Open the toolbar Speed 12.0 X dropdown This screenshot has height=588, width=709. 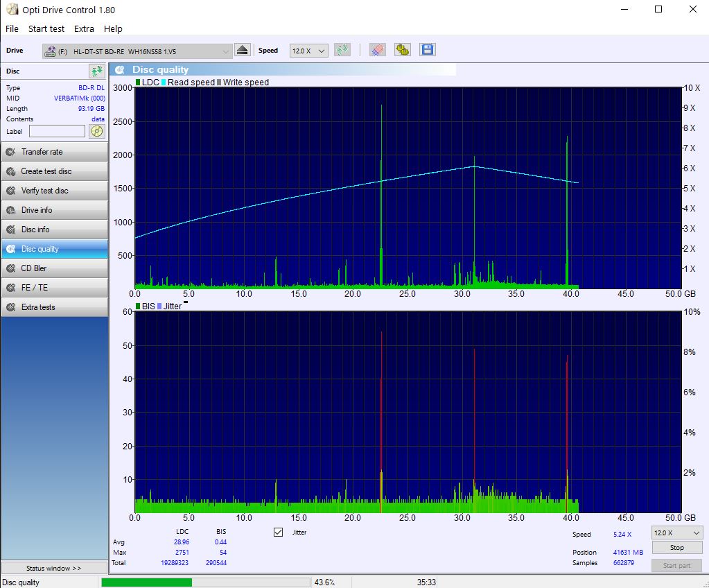click(308, 51)
